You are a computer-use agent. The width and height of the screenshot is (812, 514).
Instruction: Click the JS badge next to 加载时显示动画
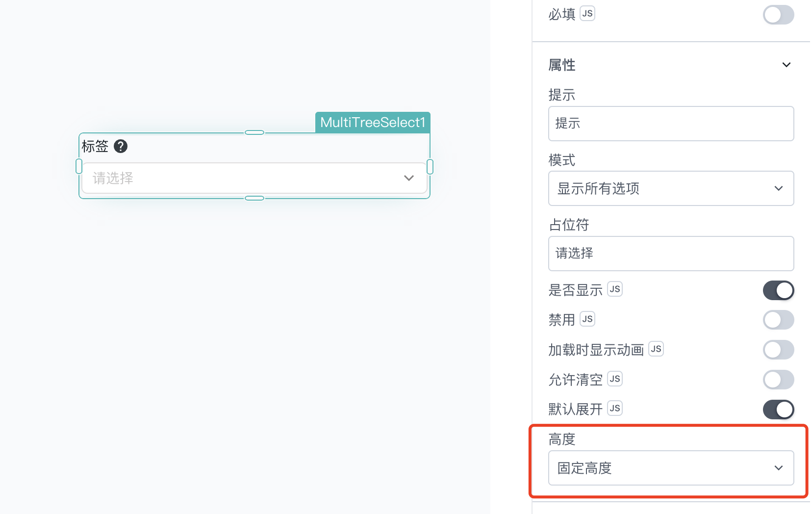tap(656, 349)
